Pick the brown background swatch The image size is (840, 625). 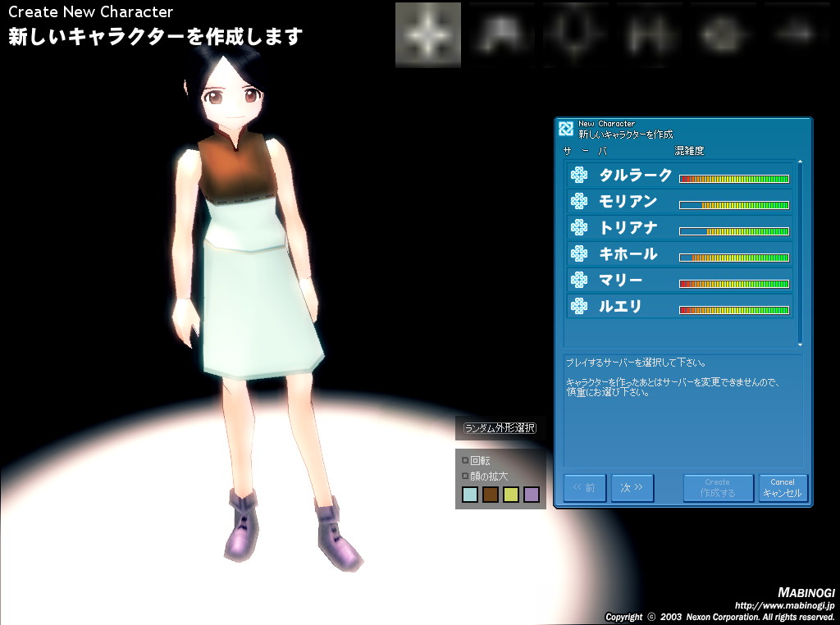(x=491, y=495)
